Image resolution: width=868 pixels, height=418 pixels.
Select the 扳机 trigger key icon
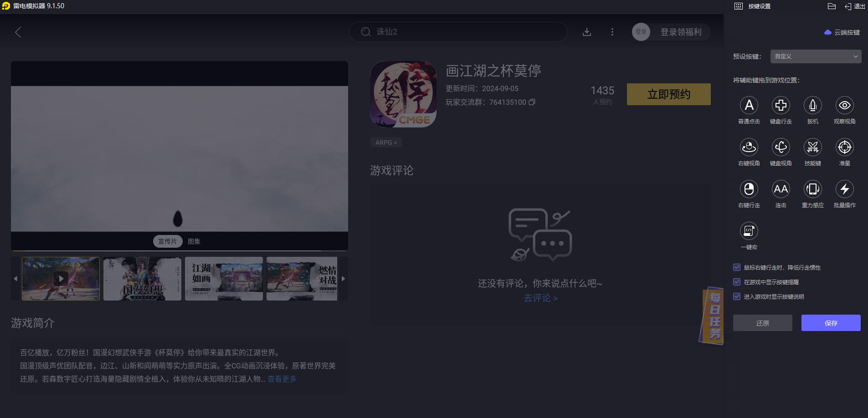click(x=812, y=105)
